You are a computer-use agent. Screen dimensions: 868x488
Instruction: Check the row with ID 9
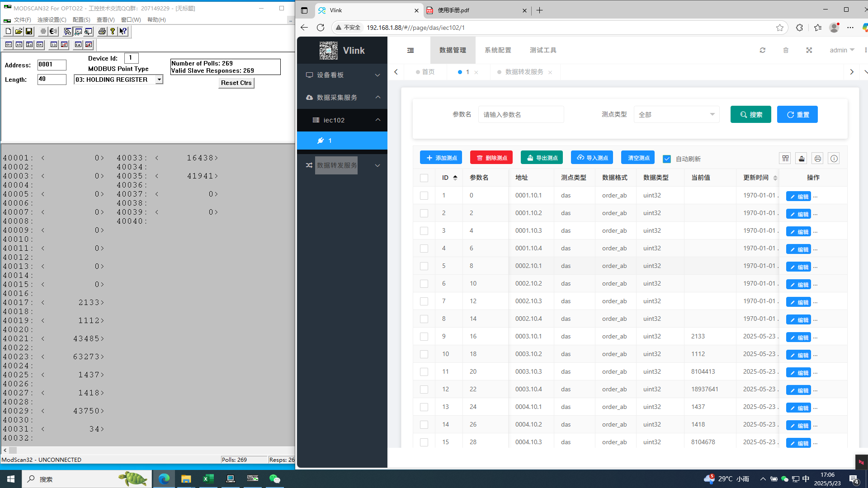click(424, 337)
